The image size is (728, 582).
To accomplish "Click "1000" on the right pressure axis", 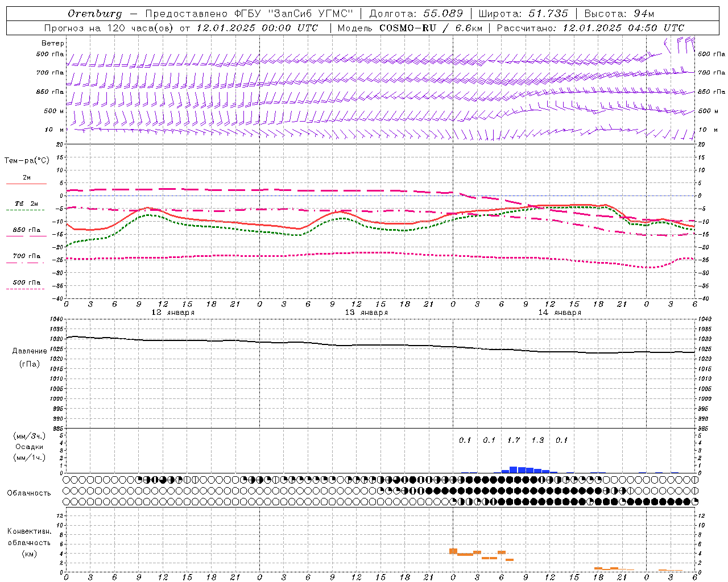I will pos(705,399).
